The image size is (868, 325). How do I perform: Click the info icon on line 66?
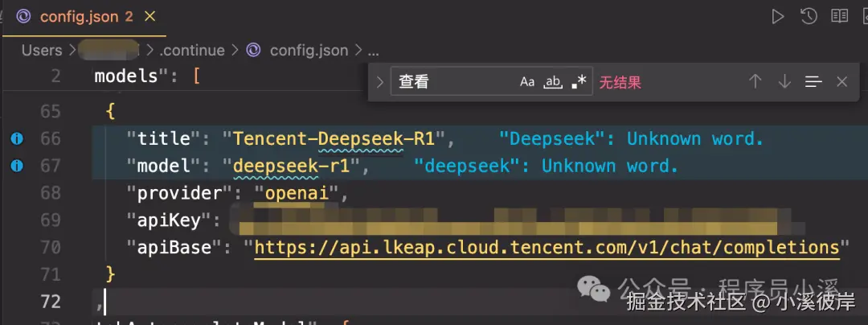click(17, 138)
